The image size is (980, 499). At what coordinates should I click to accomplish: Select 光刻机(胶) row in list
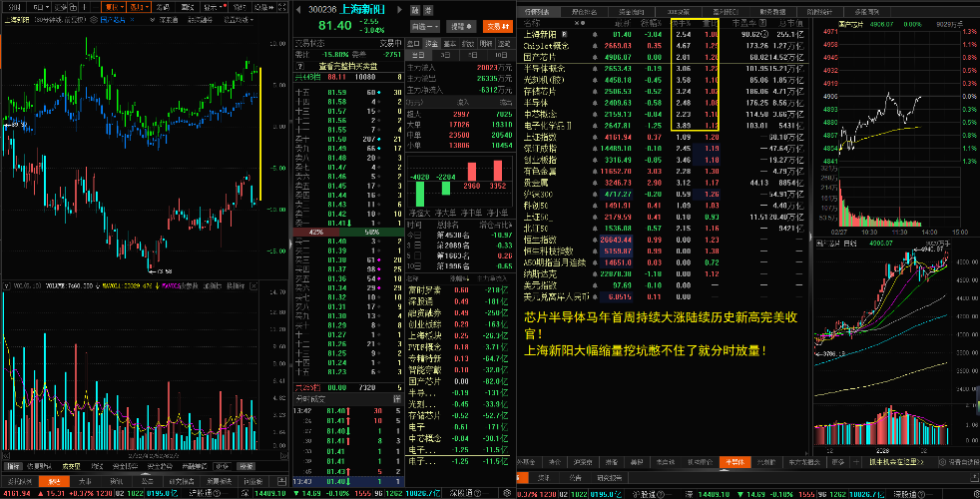pyautogui.click(x=663, y=80)
